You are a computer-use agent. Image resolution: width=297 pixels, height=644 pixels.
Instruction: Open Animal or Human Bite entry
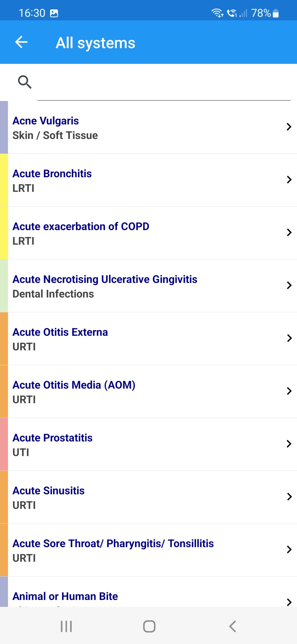[65, 596]
